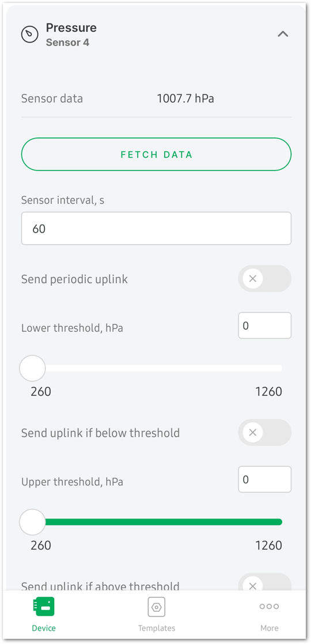This screenshot has width=311, height=644.
Task: Tap the Device icon in bottom bar
Action: [x=44, y=607]
